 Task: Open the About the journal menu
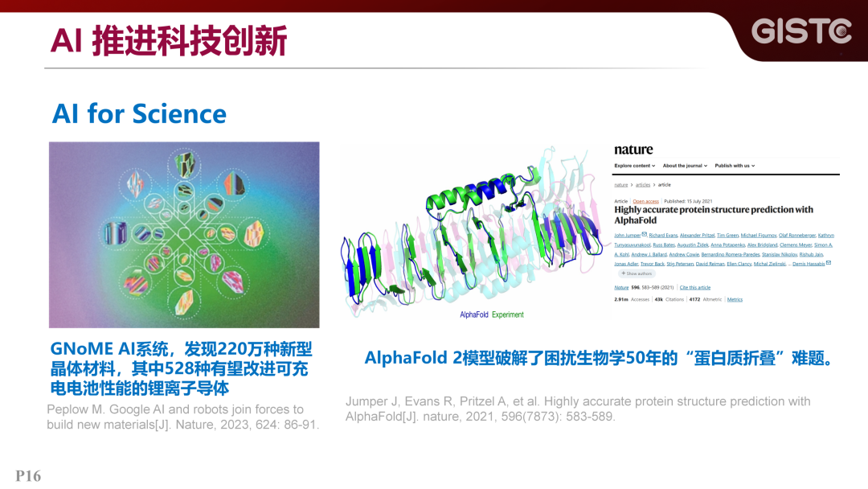(x=685, y=166)
